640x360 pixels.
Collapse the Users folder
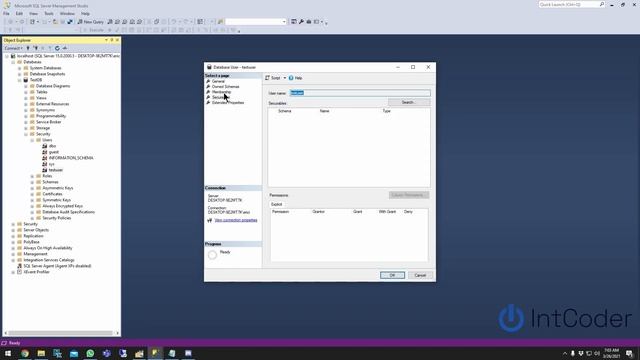(32, 140)
